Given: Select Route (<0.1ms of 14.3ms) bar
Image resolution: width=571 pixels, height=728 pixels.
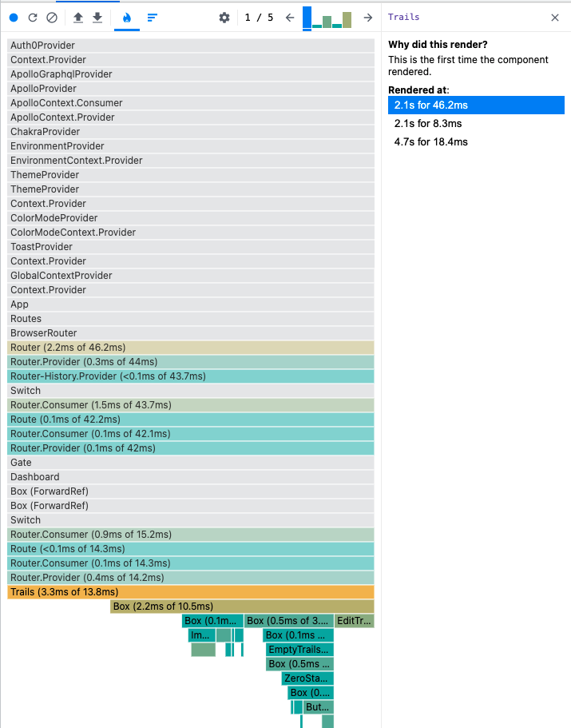Looking at the screenshot, I should tap(191, 549).
